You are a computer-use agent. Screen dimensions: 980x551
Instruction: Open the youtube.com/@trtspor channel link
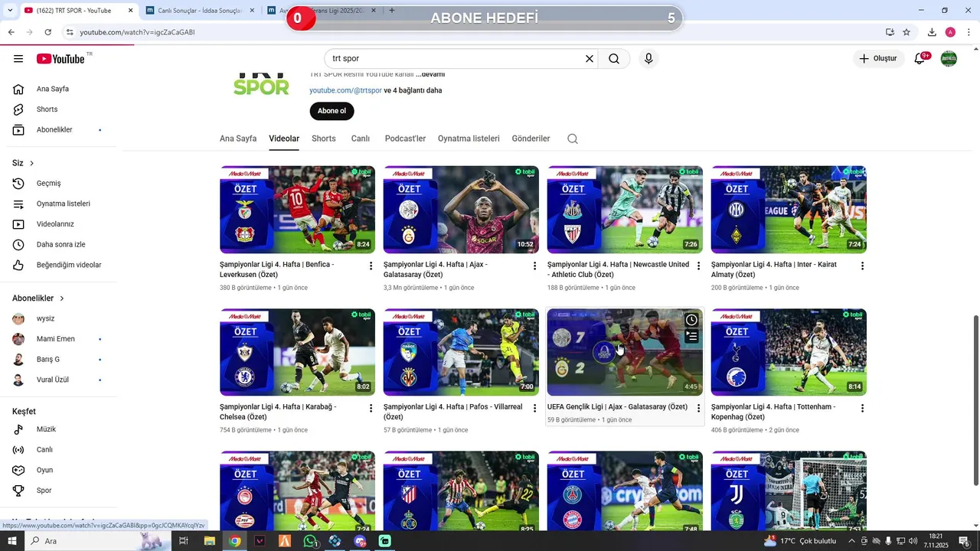[x=345, y=90]
